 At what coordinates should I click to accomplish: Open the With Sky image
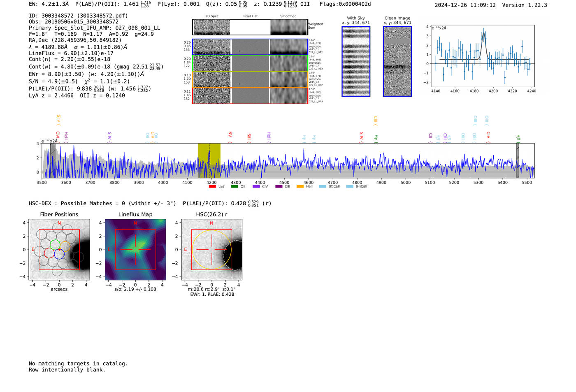356,61
